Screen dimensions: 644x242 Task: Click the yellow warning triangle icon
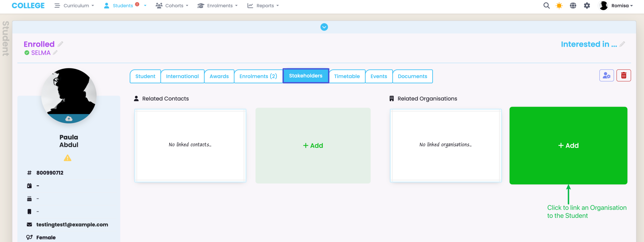[x=67, y=158]
